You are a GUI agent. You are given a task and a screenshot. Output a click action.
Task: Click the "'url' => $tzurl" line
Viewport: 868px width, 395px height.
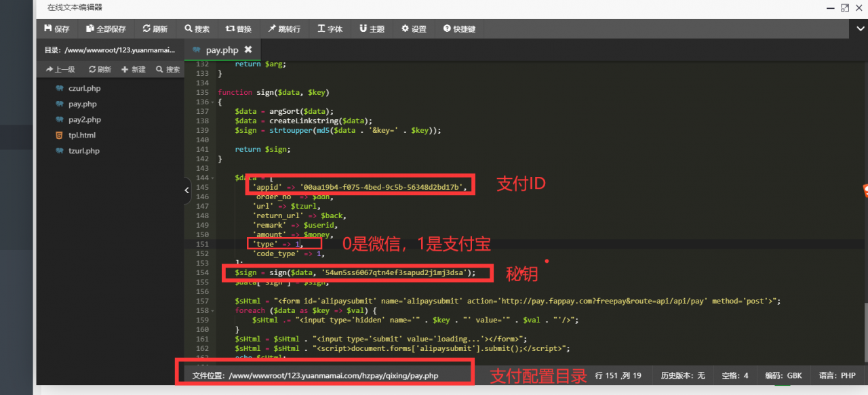click(286, 206)
